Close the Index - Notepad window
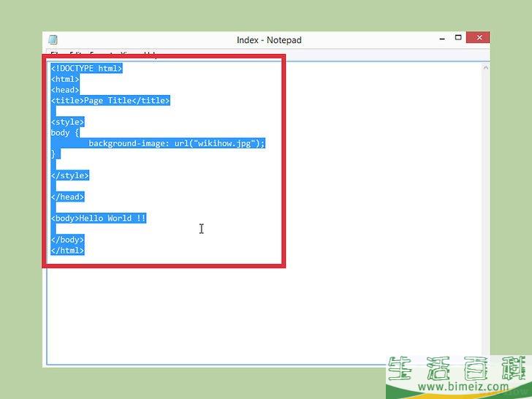Image resolution: width=532 pixels, height=399 pixels. pyautogui.click(x=478, y=37)
